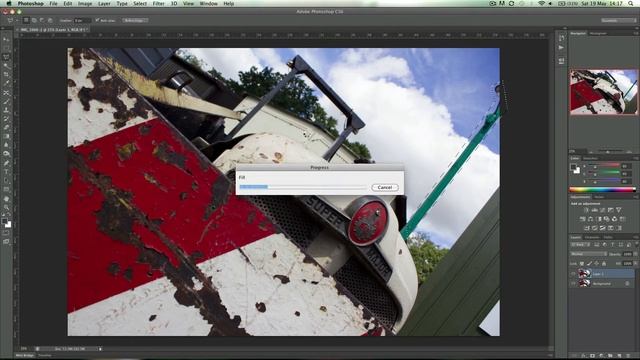The image size is (640, 360).
Task: Select the Zoom tool in the toolbox
Action: coord(6,207)
